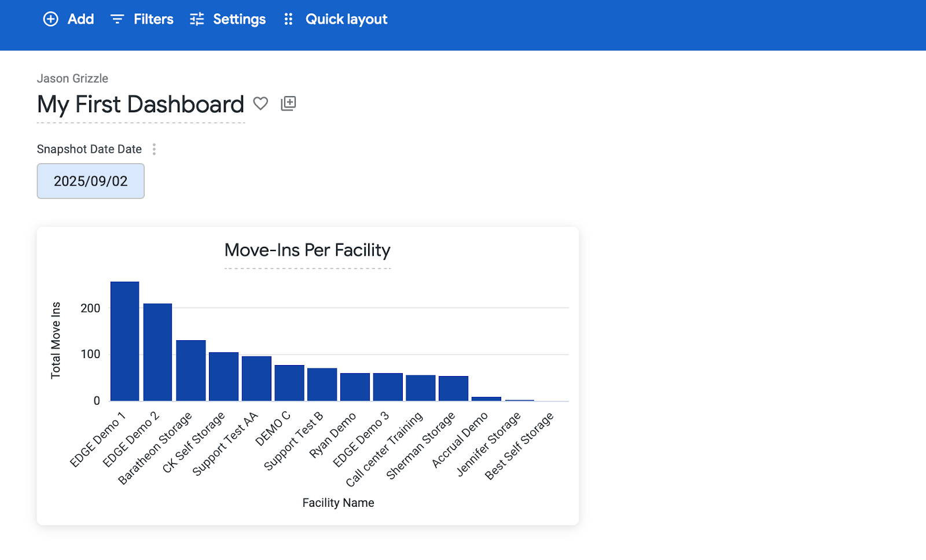
Task: Edit the Move-Ins Per Facility tile title
Action: [307, 250]
